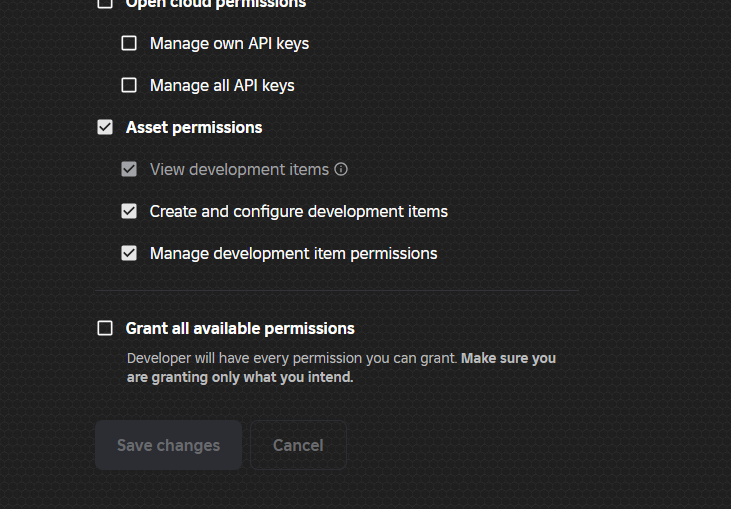731x509 pixels.
Task: Click the 'Grant all available permissions' label
Action: [240, 328]
